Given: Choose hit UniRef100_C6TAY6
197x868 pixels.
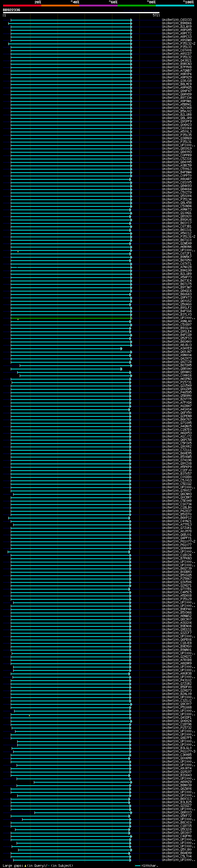Looking at the screenshot, I should click(x=176, y=50).
